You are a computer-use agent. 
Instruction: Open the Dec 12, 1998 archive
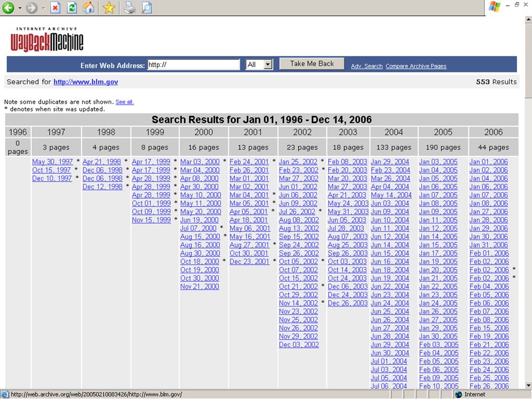tap(103, 187)
